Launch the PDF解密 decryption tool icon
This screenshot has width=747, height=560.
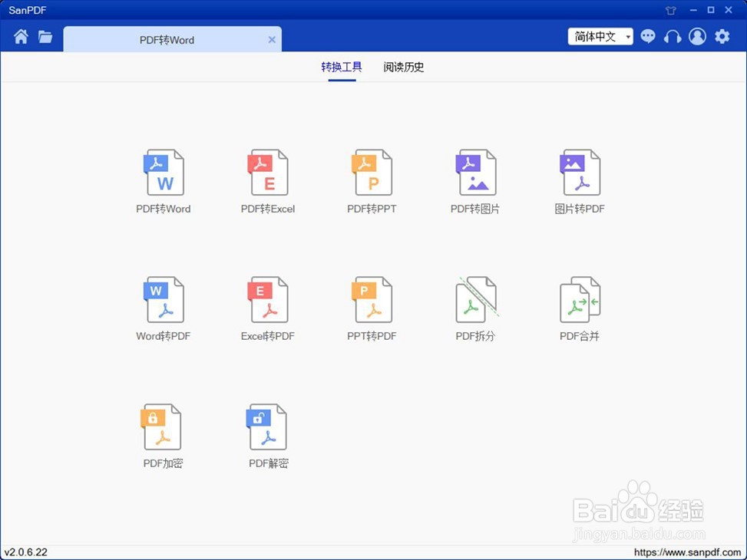click(266, 427)
